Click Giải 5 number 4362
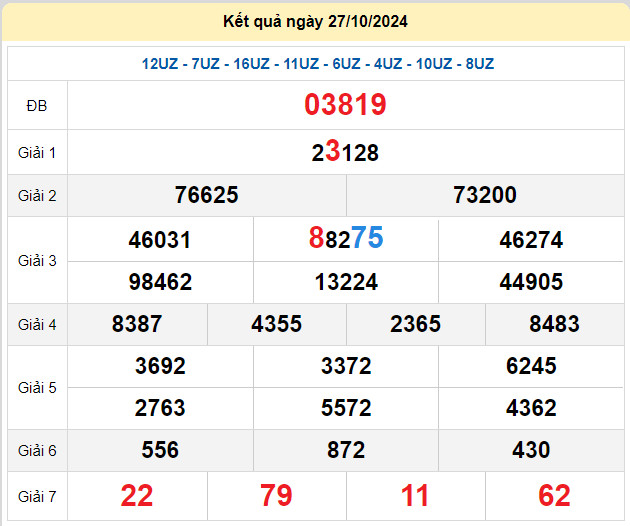Image resolution: width=630 pixels, height=526 pixels. pos(531,408)
